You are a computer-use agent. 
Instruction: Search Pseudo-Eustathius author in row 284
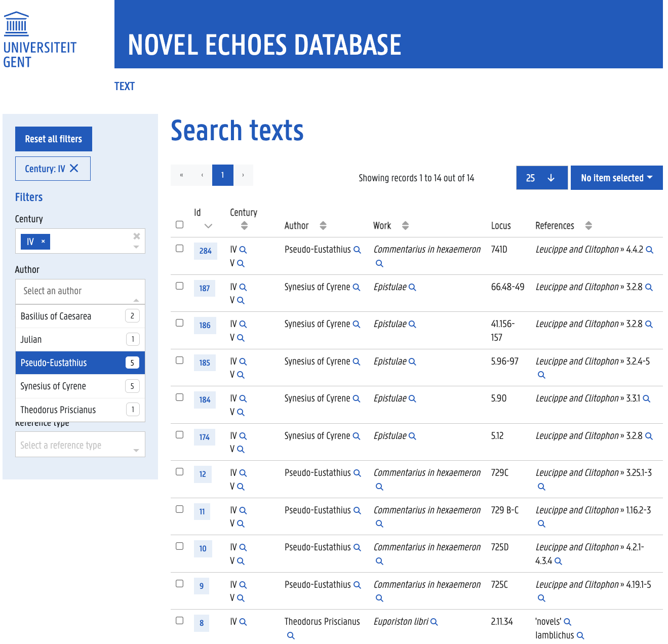coord(357,250)
